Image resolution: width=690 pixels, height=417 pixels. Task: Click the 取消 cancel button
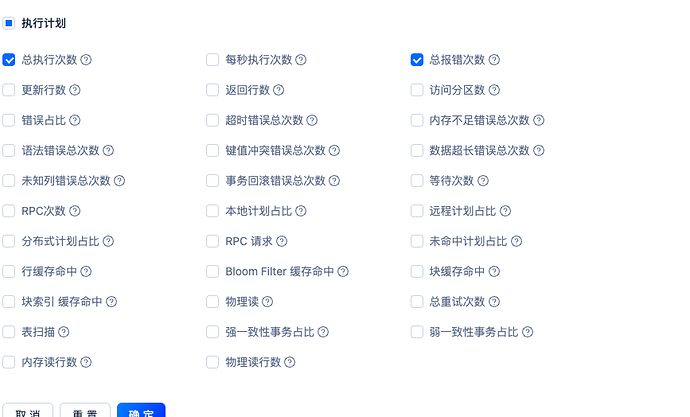pyautogui.click(x=28, y=411)
